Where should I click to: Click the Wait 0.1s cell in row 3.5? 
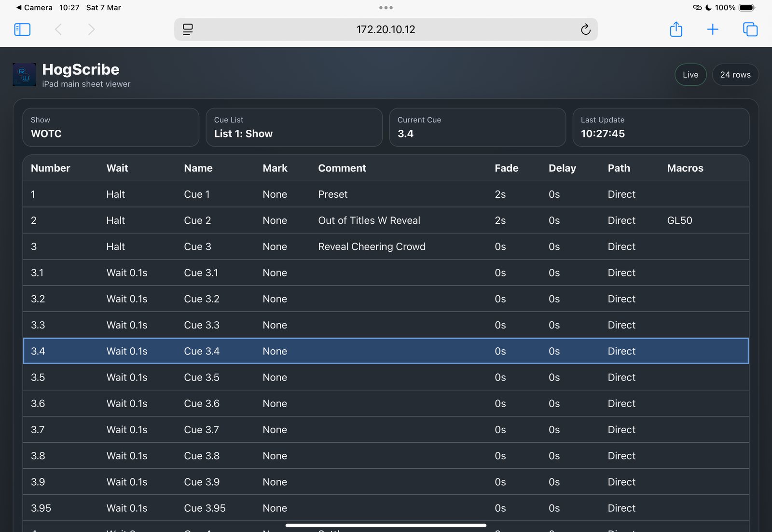(127, 377)
